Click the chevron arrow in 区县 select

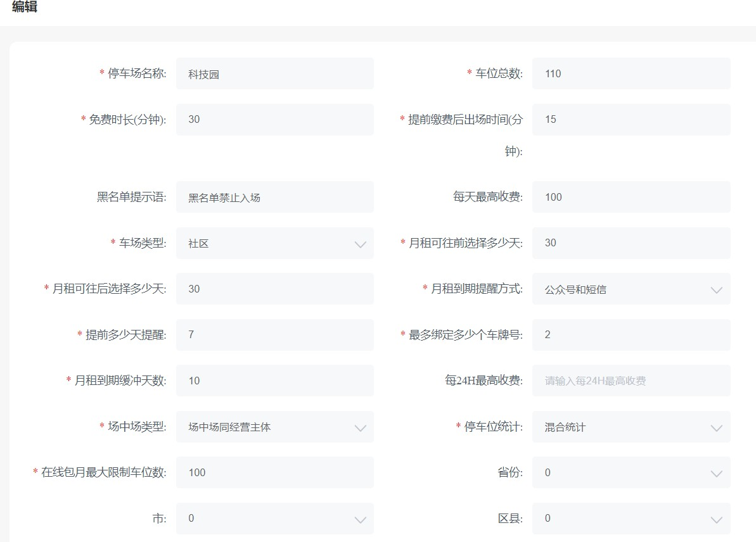pos(717,519)
